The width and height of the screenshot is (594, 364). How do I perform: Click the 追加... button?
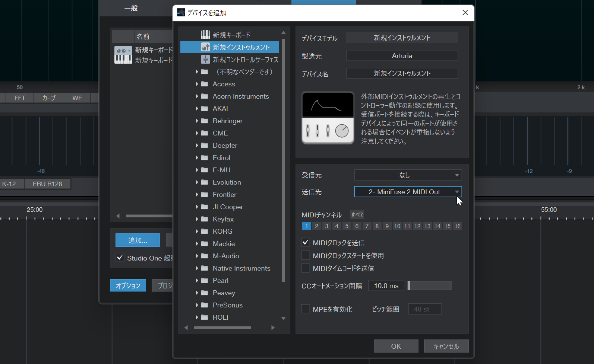[138, 240]
